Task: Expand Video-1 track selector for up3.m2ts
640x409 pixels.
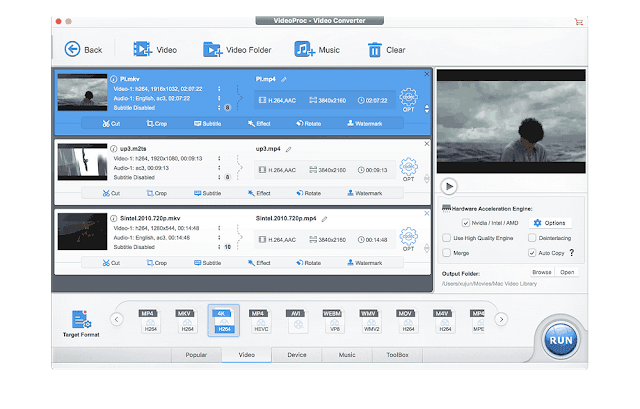Action: click(x=219, y=158)
